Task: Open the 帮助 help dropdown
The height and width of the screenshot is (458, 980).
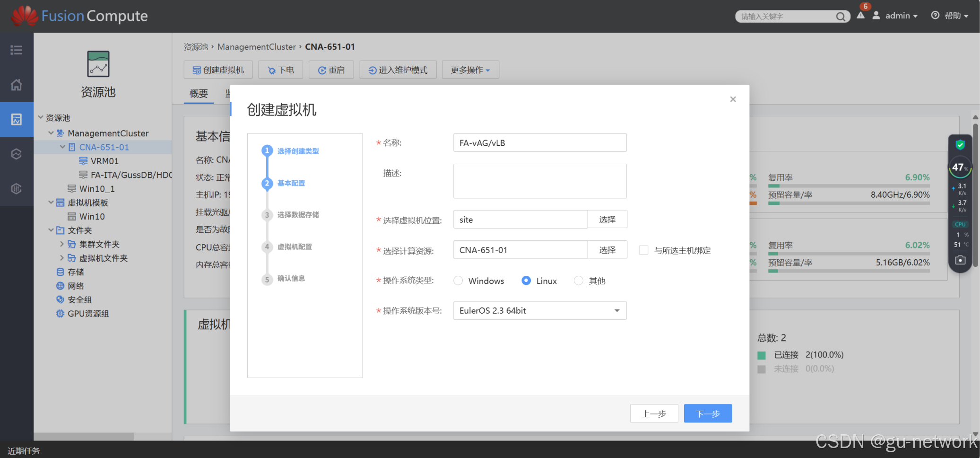Action: click(956, 16)
